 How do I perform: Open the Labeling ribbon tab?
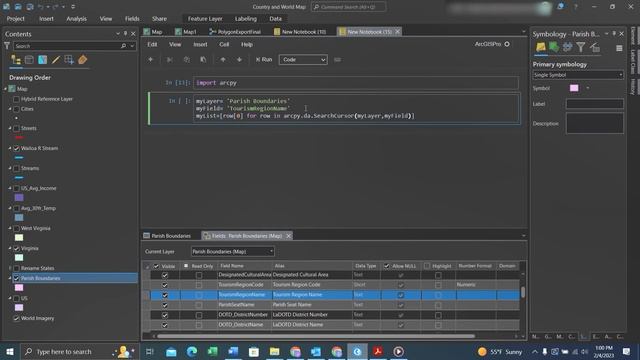click(x=246, y=19)
